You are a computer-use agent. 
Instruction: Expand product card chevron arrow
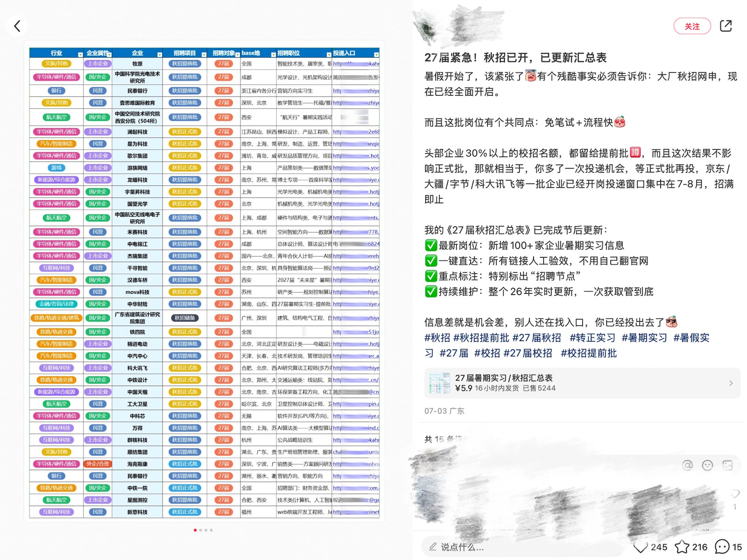731,383
